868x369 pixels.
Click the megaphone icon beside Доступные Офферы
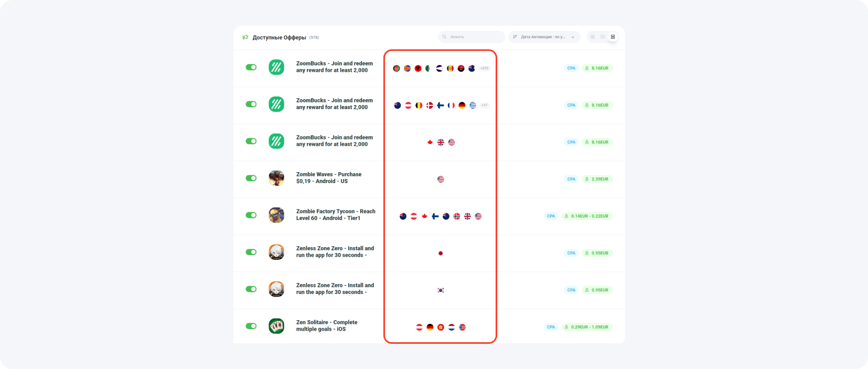click(245, 37)
